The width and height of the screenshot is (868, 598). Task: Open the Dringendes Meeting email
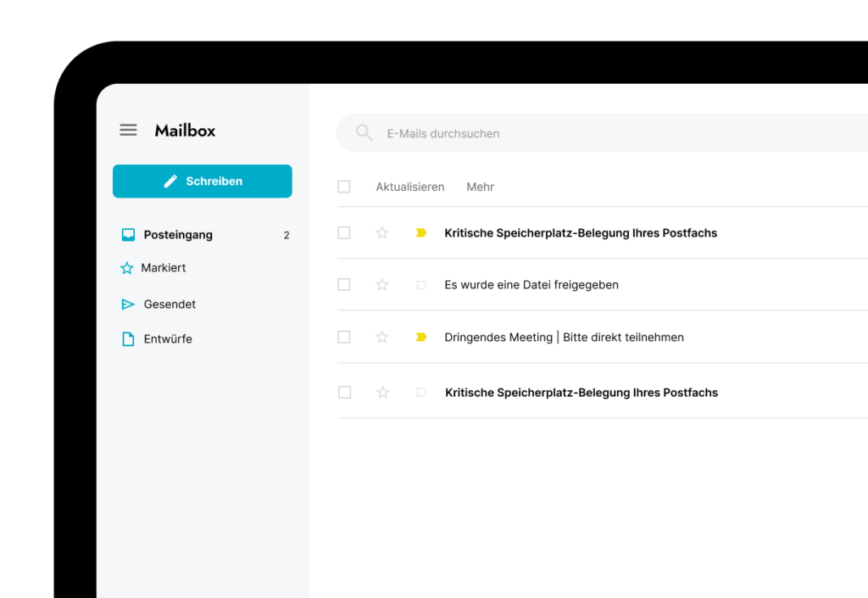[x=564, y=337]
